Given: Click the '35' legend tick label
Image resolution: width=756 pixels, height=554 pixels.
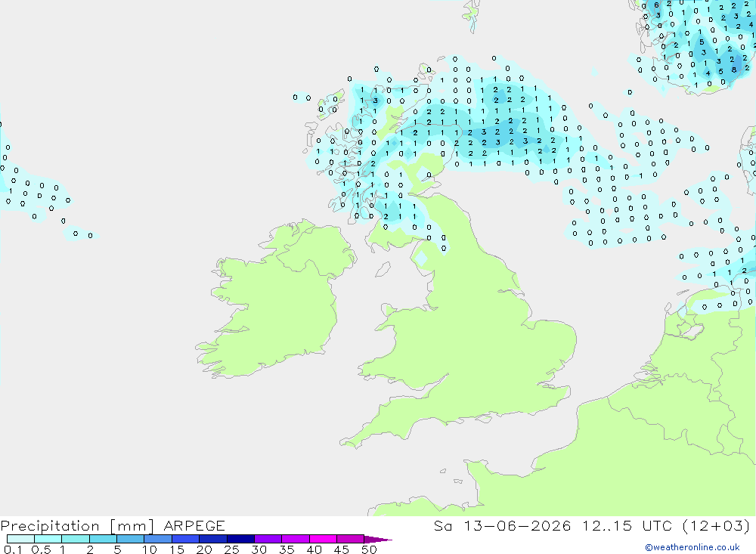Looking at the screenshot, I should (287, 549).
